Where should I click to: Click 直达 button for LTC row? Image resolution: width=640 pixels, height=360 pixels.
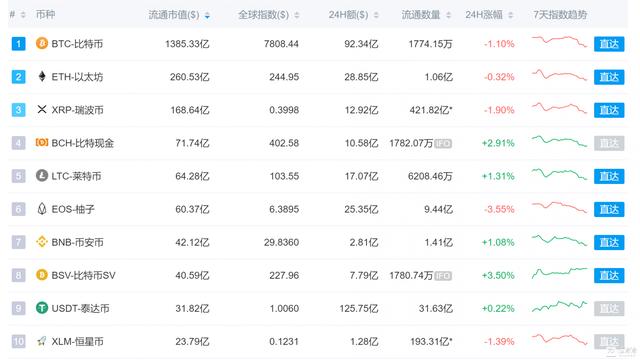609,176
